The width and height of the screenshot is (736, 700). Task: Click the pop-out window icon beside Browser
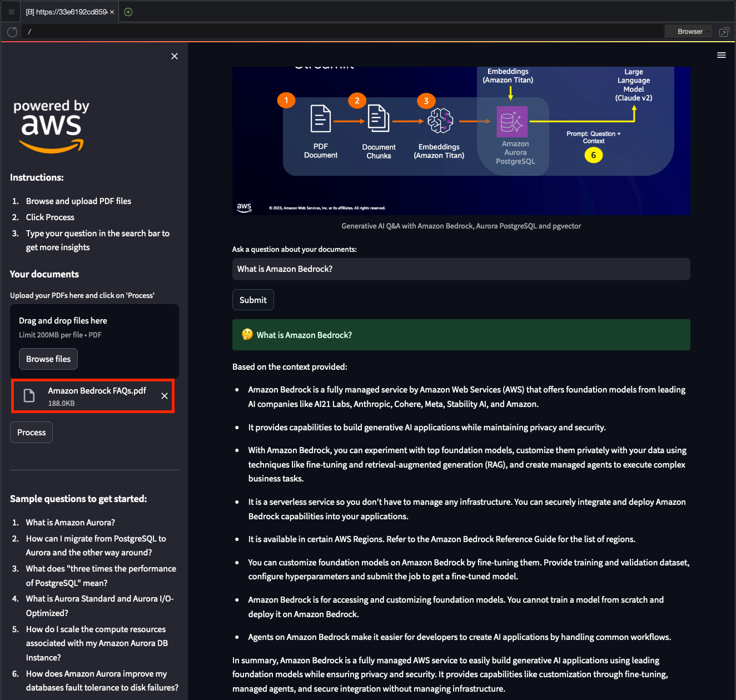724,32
